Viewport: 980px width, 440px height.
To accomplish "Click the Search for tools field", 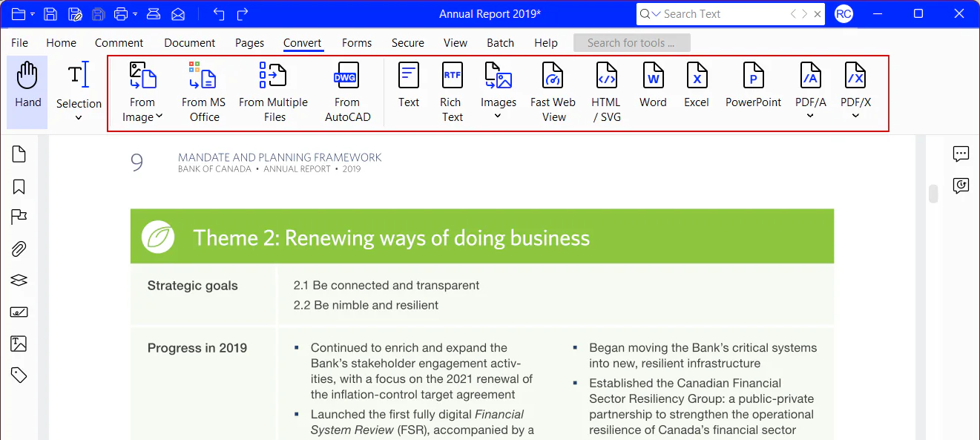I will [x=632, y=43].
